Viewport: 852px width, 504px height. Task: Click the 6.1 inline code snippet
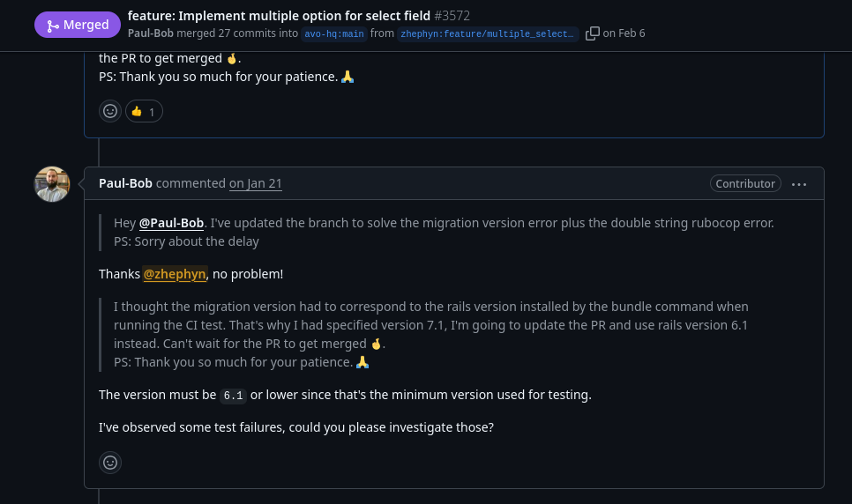(233, 396)
